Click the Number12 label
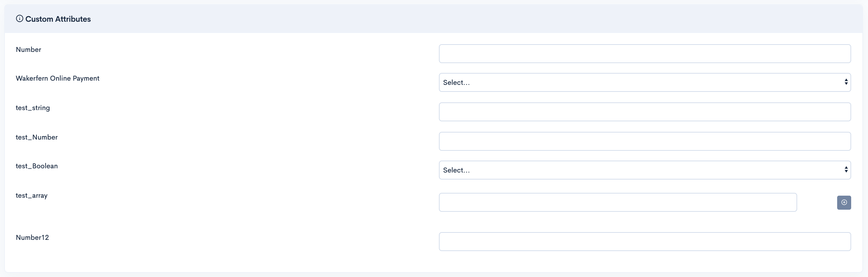The width and height of the screenshot is (868, 277). coord(32,237)
